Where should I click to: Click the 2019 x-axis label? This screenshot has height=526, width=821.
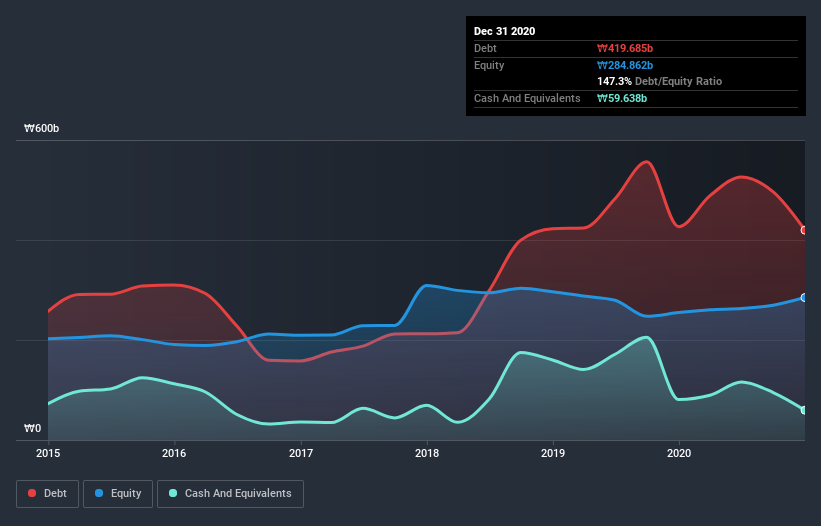click(x=553, y=453)
